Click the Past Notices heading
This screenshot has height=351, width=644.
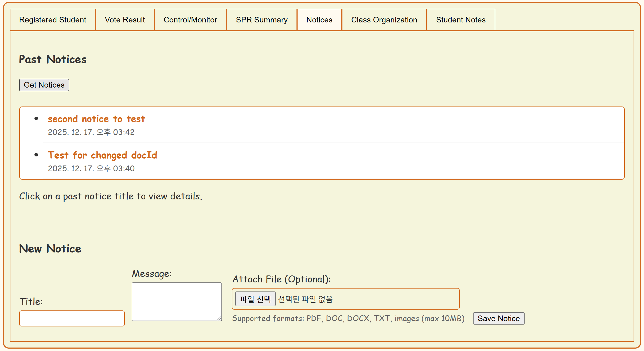53,59
